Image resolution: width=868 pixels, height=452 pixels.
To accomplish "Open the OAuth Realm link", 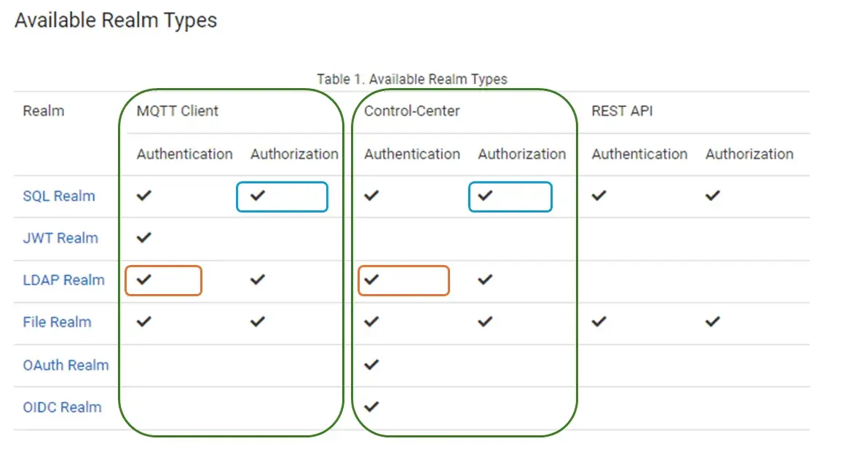I will click(66, 365).
